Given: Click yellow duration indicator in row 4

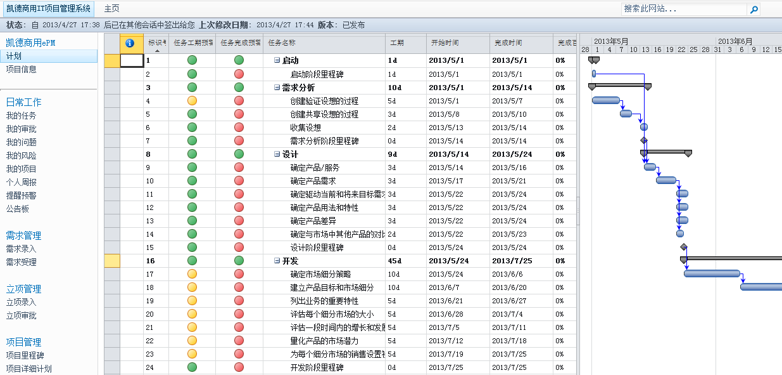Looking at the screenshot, I should (x=192, y=101).
